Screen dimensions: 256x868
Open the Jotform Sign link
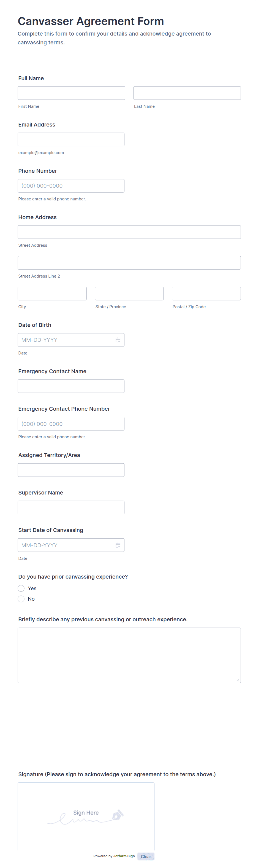124,856
